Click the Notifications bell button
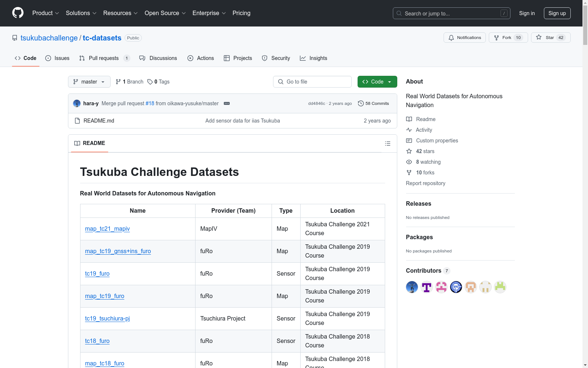 click(465, 38)
